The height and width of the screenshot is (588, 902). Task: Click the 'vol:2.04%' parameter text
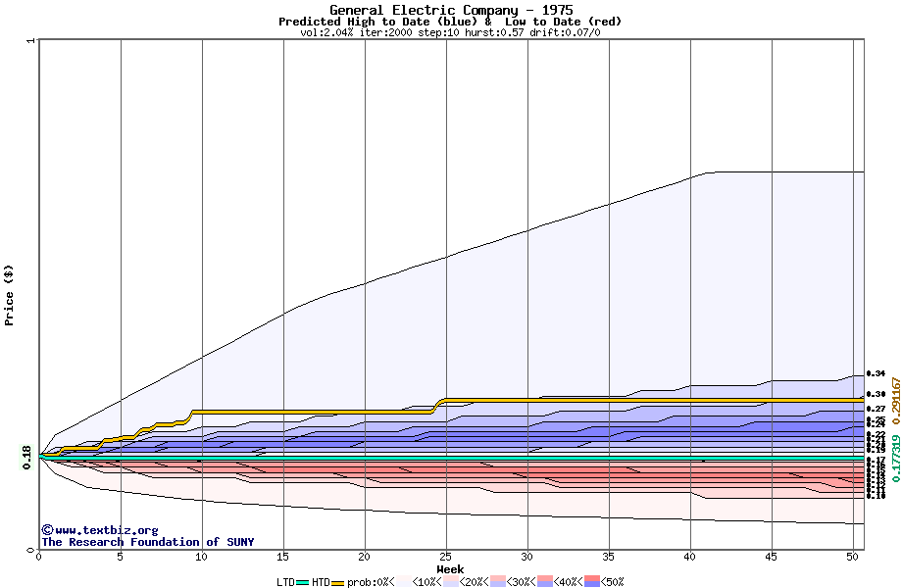coord(326,32)
